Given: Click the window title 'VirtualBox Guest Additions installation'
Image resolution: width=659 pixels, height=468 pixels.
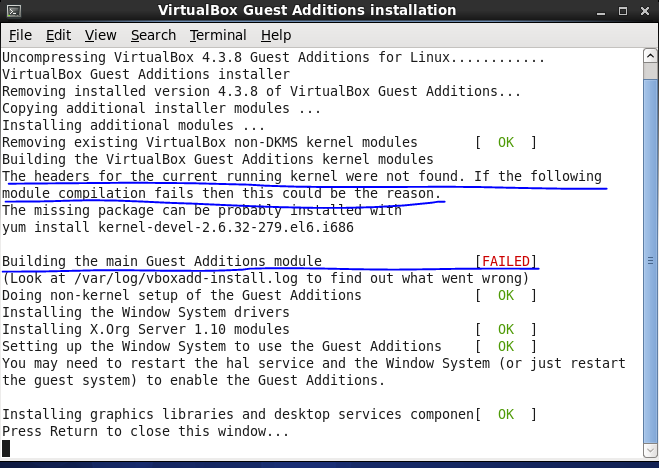Looking at the screenshot, I should click(307, 10).
